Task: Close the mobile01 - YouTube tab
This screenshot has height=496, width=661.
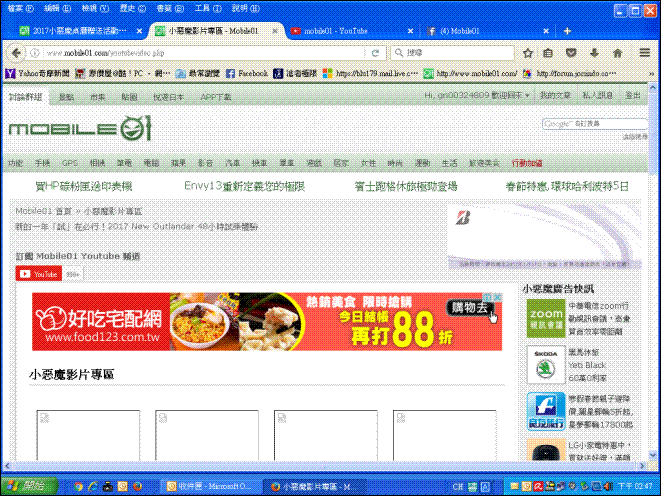Action: click(x=410, y=31)
